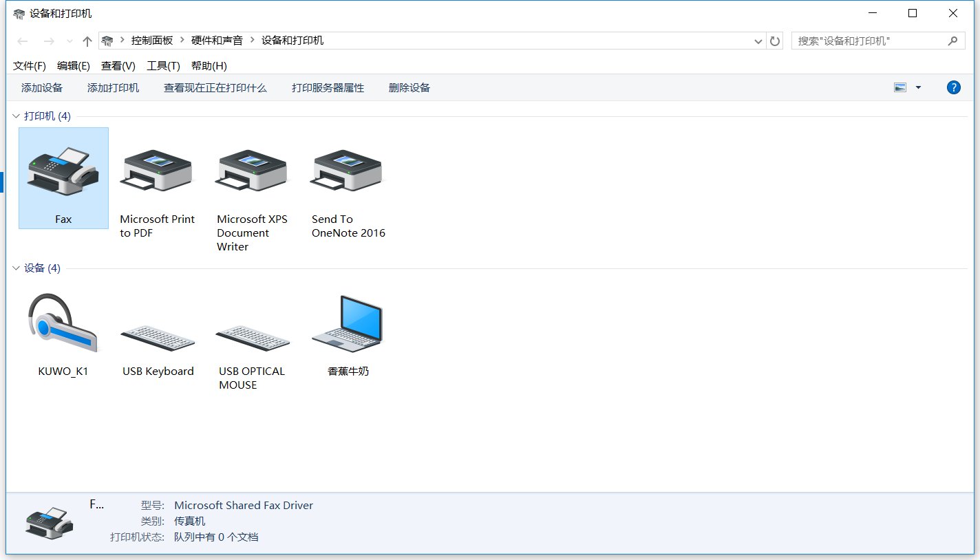Click the help question mark icon
980x560 pixels.
[x=953, y=87]
